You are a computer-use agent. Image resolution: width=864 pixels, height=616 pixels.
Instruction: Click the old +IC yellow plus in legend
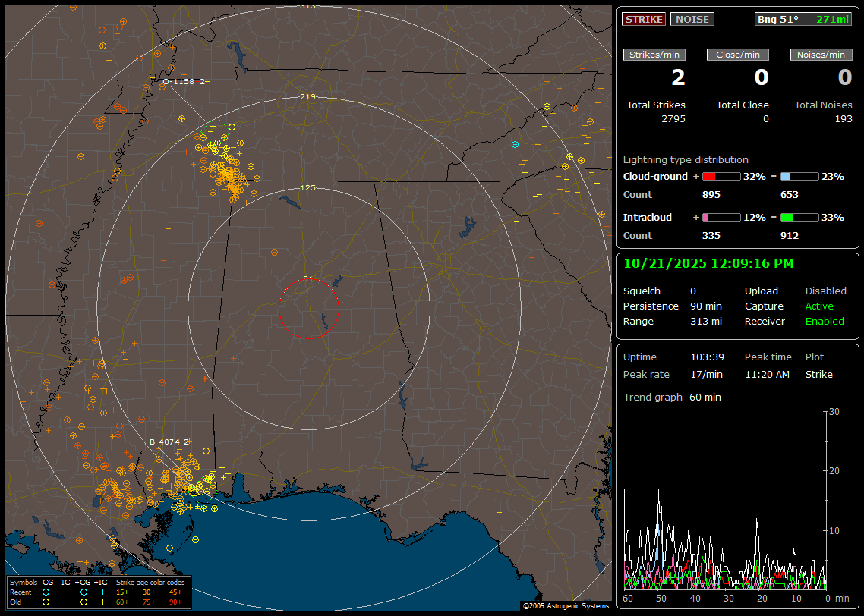[x=102, y=601]
